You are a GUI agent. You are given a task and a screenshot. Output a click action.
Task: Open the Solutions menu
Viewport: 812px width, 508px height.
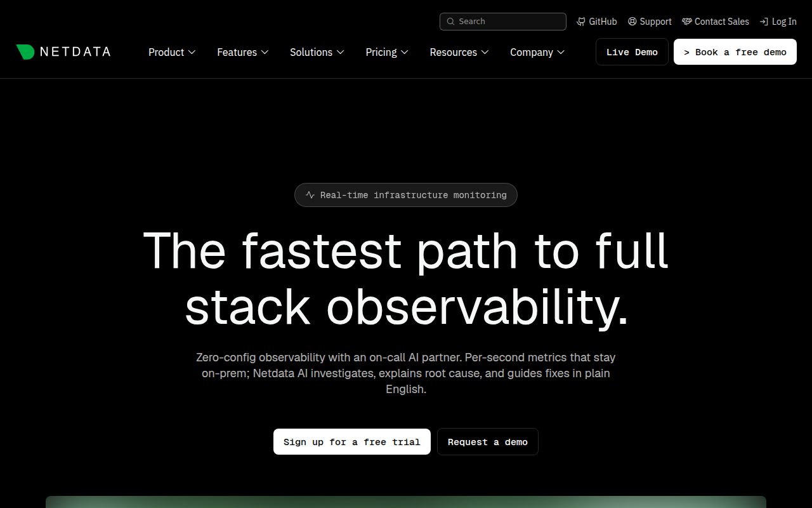pyautogui.click(x=317, y=52)
